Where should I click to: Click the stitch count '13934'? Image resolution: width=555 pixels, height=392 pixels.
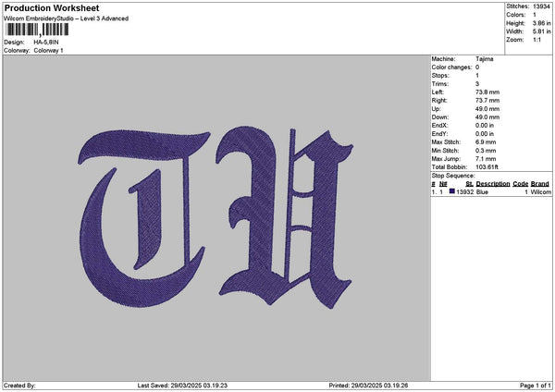pyautogui.click(x=541, y=6)
